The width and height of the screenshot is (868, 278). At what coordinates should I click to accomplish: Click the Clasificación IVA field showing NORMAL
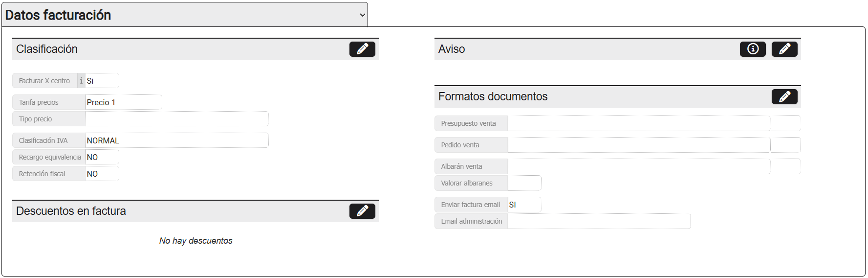point(177,140)
